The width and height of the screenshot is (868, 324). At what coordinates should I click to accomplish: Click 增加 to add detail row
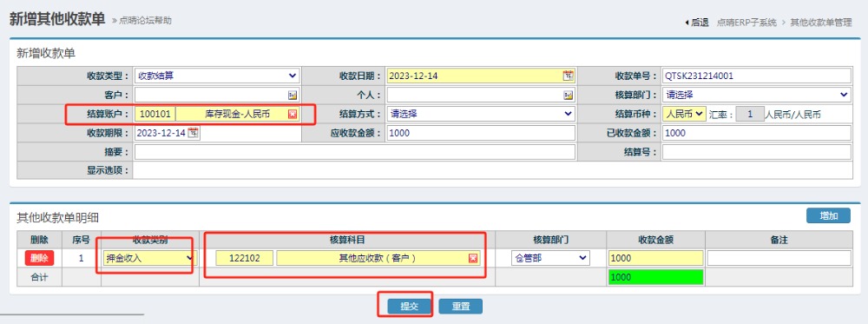(x=828, y=216)
